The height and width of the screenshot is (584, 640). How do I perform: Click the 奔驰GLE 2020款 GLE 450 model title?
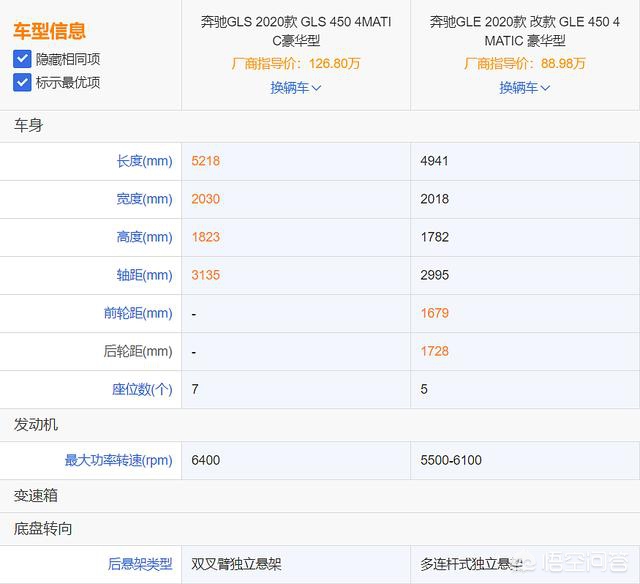coord(524,31)
